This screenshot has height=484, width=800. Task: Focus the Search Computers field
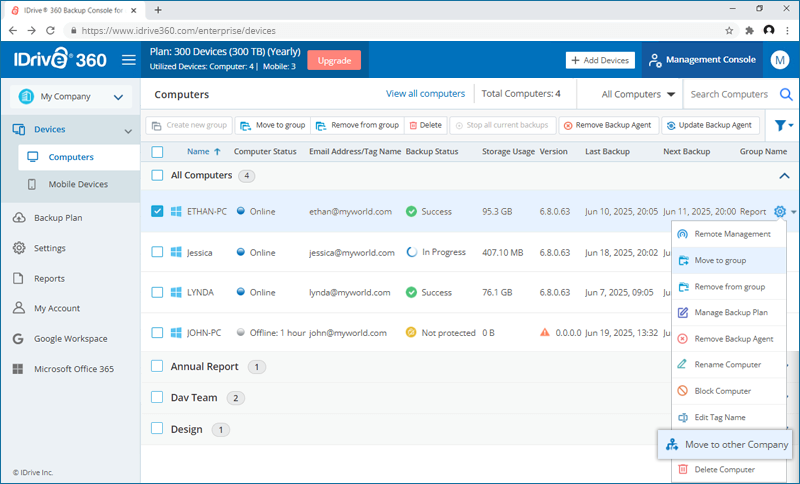tap(730, 94)
